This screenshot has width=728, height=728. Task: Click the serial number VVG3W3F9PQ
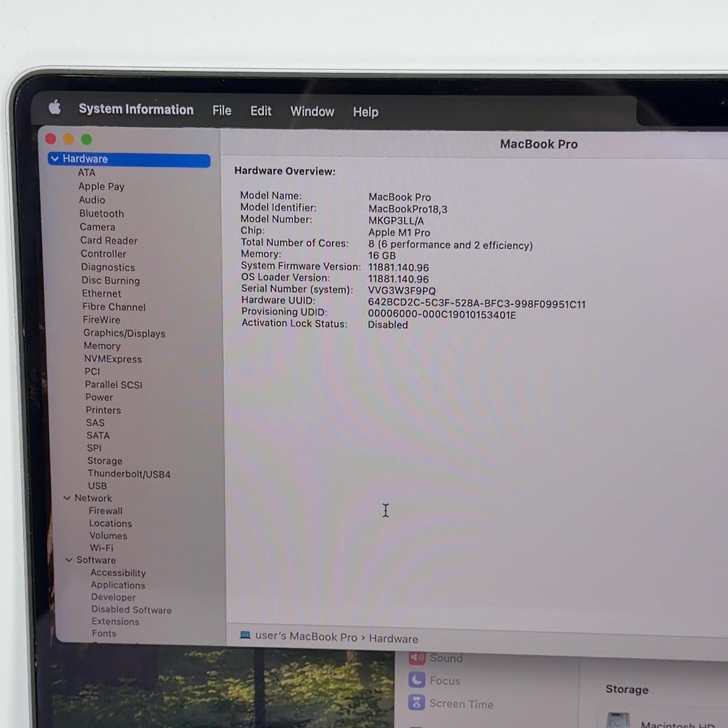pos(402,291)
